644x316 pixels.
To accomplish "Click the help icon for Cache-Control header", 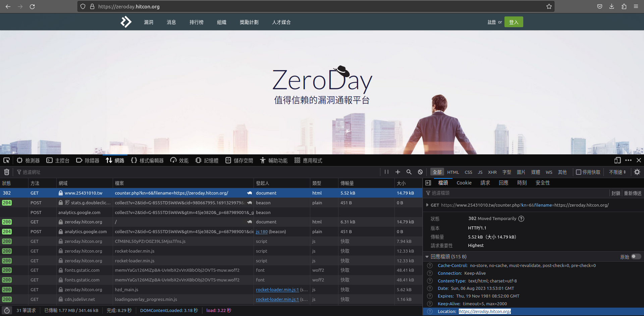I will click(x=430, y=266).
